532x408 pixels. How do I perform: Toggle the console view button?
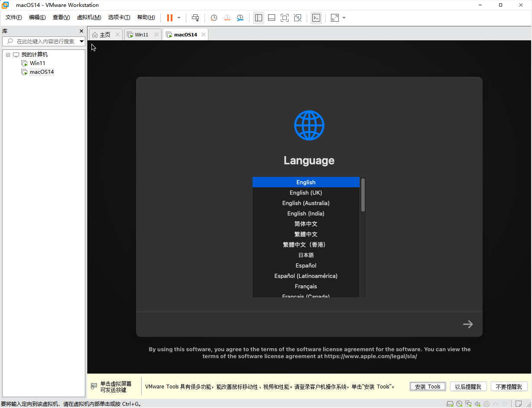[x=316, y=18]
